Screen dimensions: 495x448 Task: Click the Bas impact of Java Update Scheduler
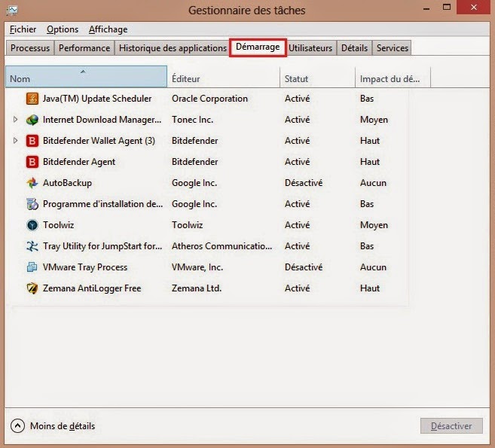pos(367,99)
